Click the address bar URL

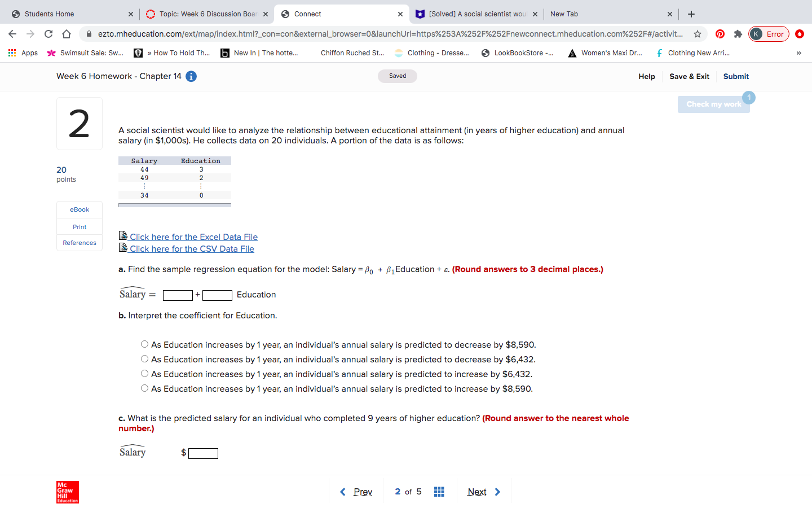pos(390,34)
